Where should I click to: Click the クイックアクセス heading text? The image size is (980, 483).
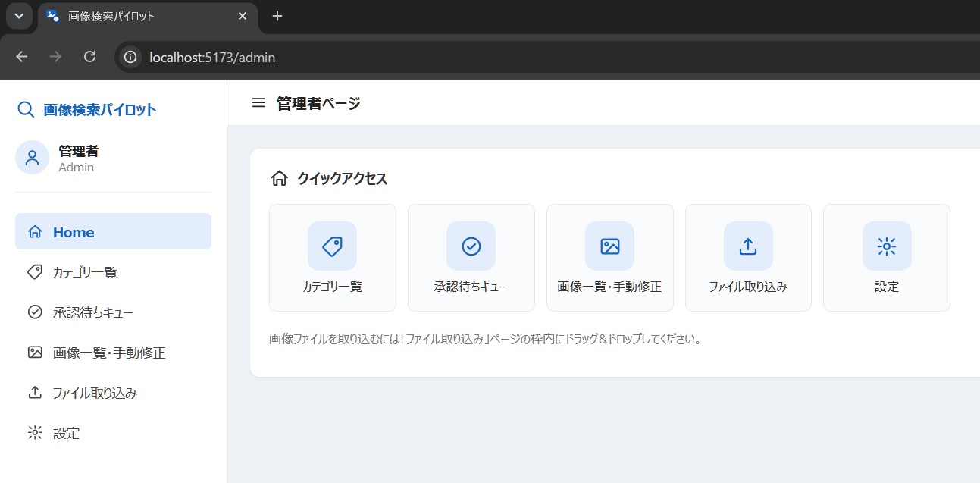pyautogui.click(x=343, y=179)
